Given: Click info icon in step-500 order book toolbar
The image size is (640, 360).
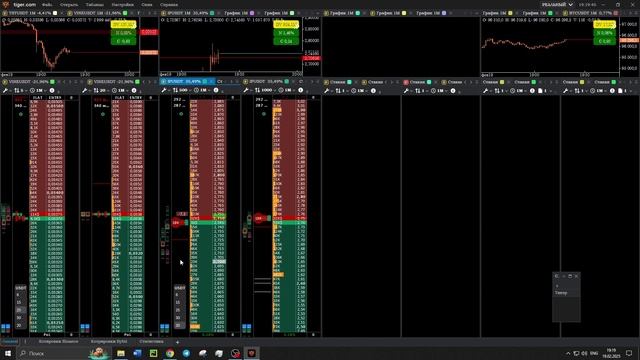Looking at the screenshot, I should click(216, 90).
